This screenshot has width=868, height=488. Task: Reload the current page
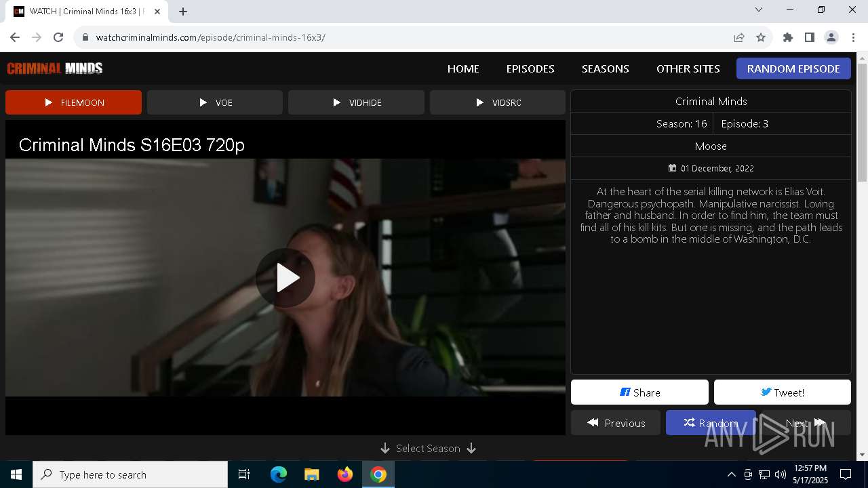(58, 37)
